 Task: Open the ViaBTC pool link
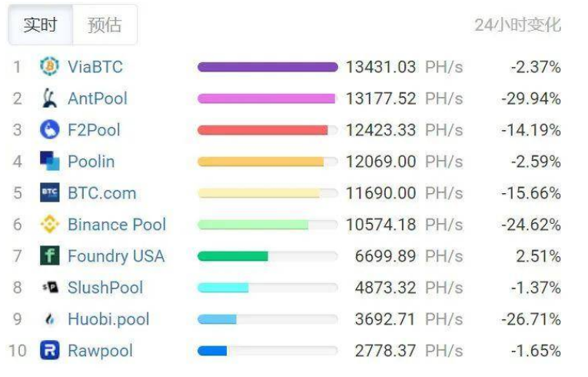tap(95, 67)
